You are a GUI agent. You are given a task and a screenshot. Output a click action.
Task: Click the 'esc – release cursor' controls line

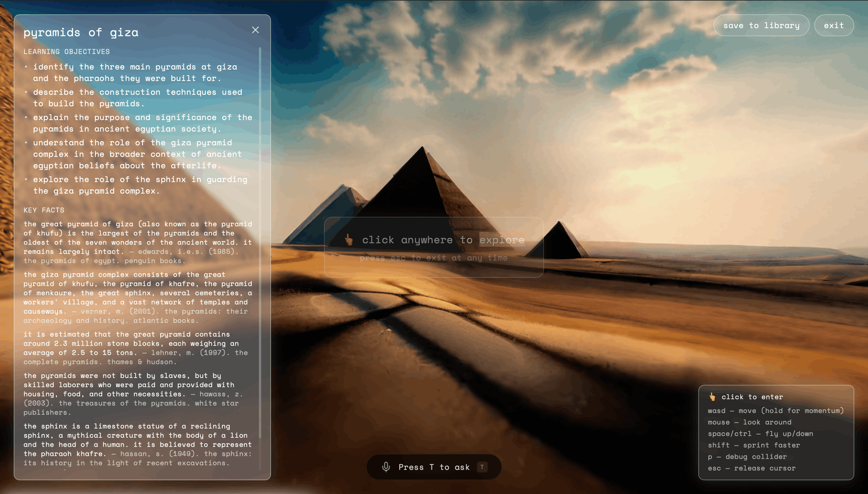click(x=751, y=468)
